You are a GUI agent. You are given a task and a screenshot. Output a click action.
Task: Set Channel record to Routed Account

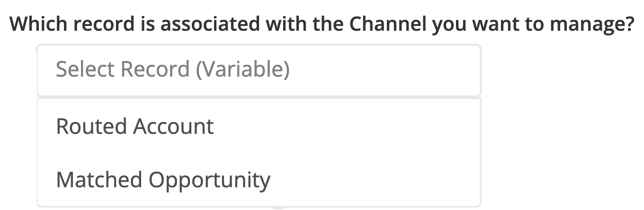click(135, 127)
